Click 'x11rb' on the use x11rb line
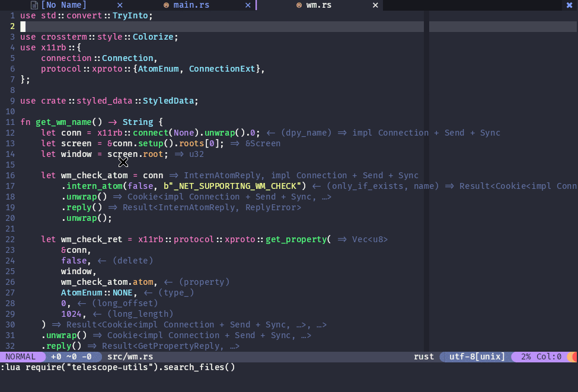The height and width of the screenshot is (392, 578). (53, 48)
